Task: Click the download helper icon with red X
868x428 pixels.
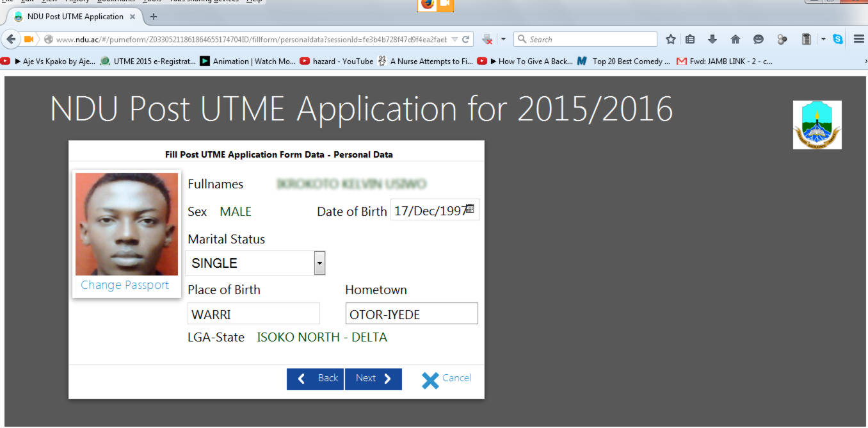Action: pyautogui.click(x=487, y=39)
